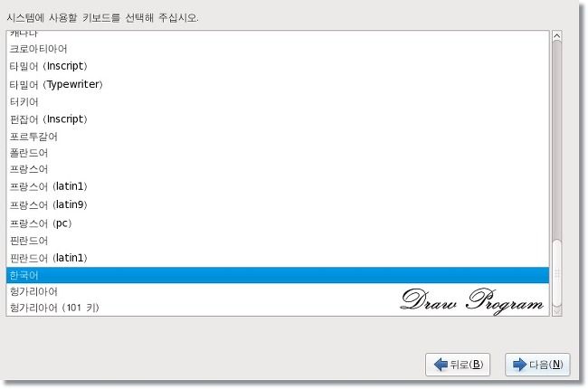This screenshot has height=389, width=588.
Task: Choose 프랑스어 (latin9) layout
Action: tap(278, 204)
